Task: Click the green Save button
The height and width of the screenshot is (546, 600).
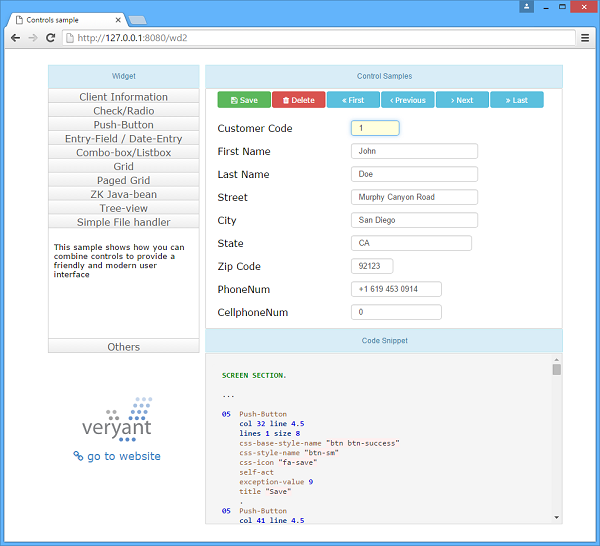Action: point(243,100)
